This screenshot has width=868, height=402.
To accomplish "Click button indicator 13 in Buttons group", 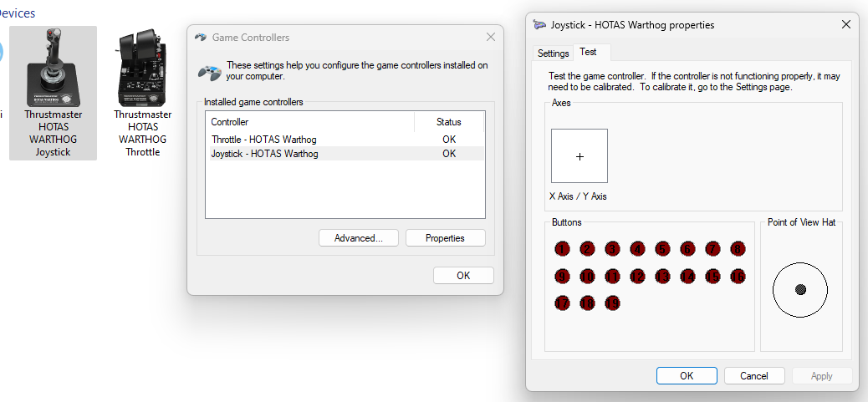I will [x=662, y=276].
